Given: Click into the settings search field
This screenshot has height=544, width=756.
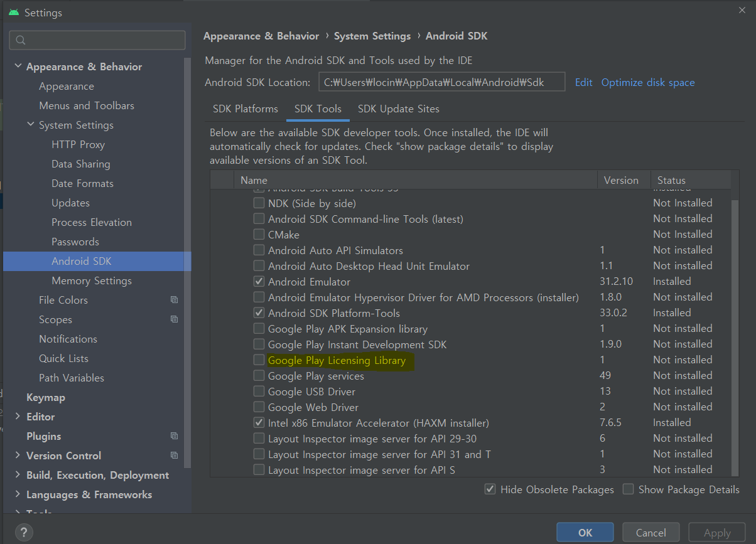Looking at the screenshot, I should [97, 40].
